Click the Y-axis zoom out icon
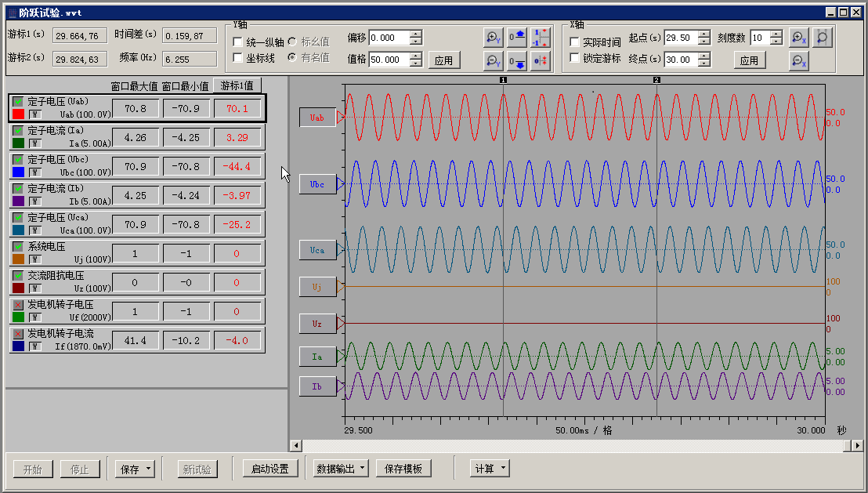The width and height of the screenshot is (868, 493). (493, 60)
